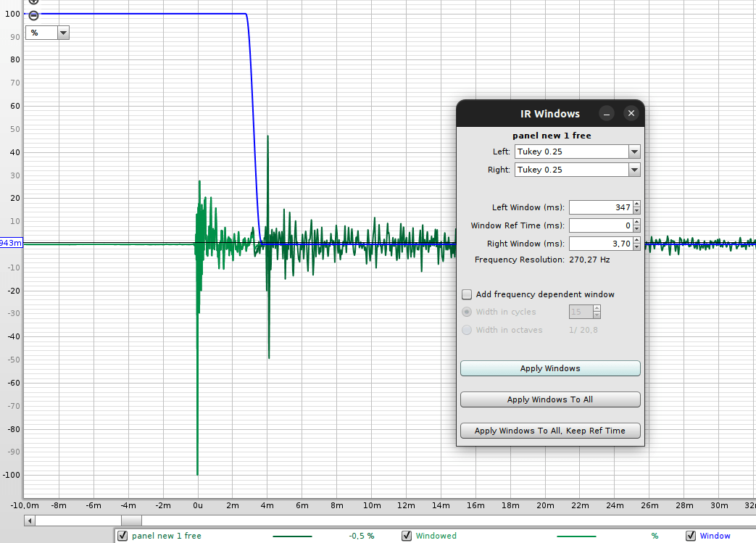756x543 pixels.
Task: Enable Add frequency dependent window checkbox
Action: 467,294
